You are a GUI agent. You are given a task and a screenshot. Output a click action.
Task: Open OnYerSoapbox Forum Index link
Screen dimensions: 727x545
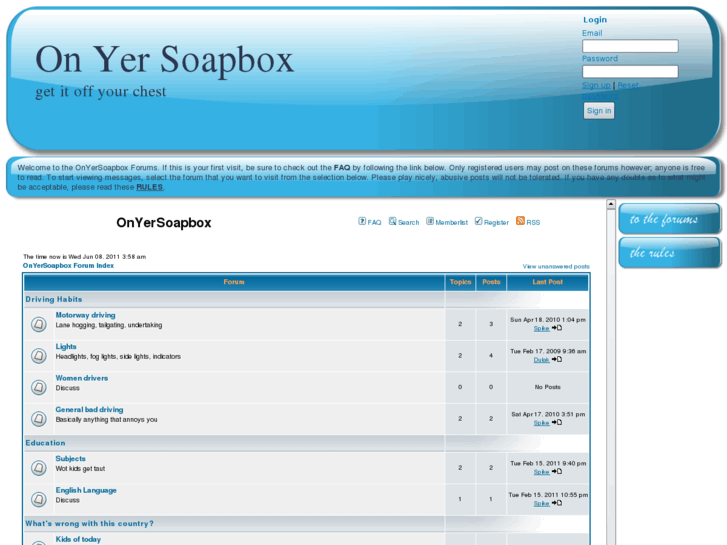point(68,266)
